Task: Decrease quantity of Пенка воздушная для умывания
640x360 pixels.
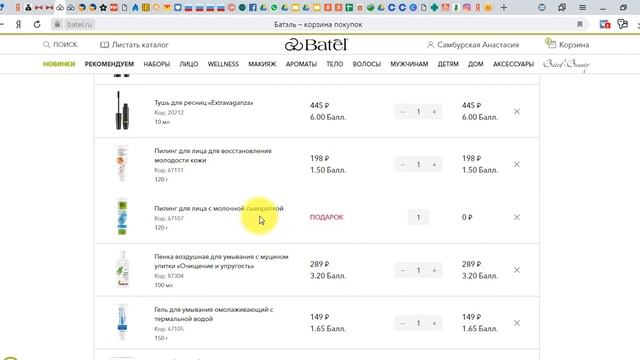Action: 402,270
